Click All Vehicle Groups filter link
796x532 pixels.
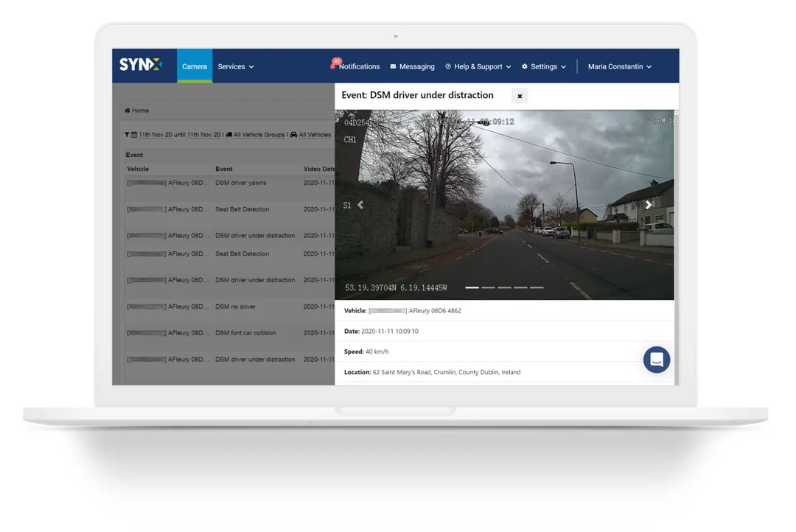(259, 135)
